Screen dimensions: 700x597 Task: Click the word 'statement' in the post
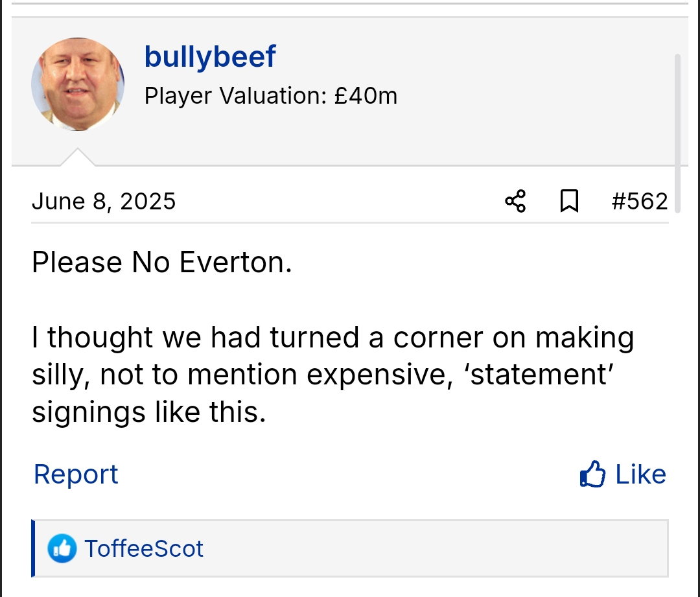coord(541,375)
